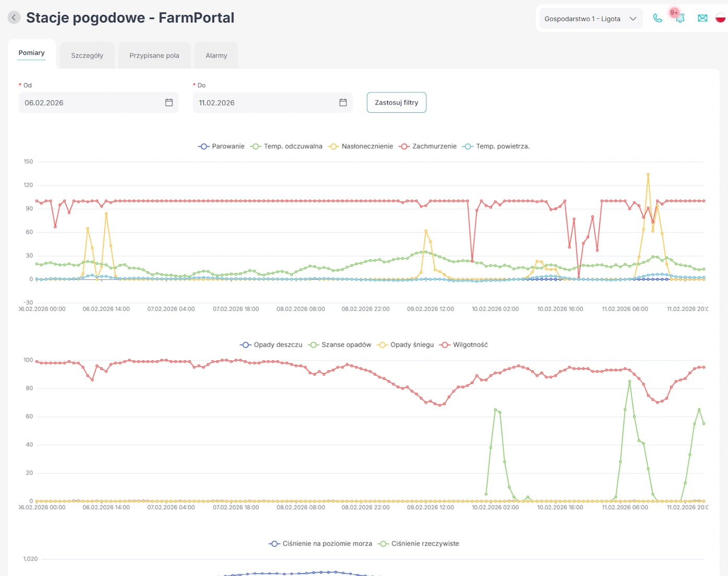The width and height of the screenshot is (728, 576).
Task: Switch to the Szczegóły tab
Action: point(87,56)
